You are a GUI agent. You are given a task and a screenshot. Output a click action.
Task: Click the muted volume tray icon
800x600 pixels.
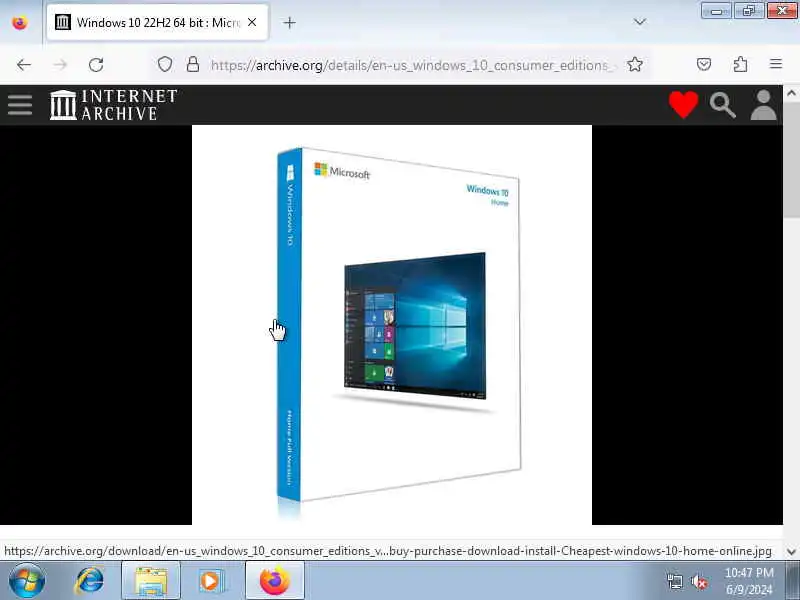699,582
